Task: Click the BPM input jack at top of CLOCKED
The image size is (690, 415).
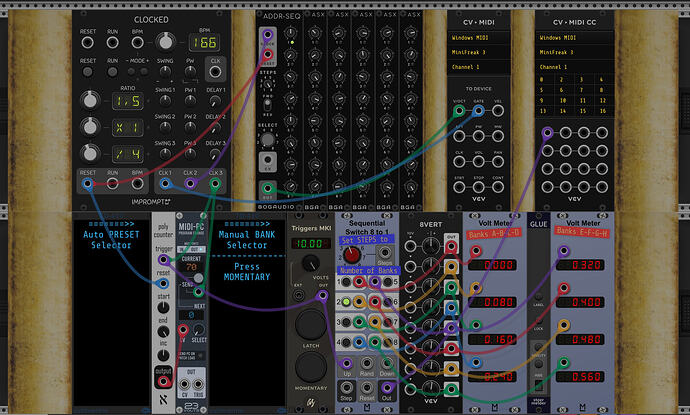Action: click(137, 43)
